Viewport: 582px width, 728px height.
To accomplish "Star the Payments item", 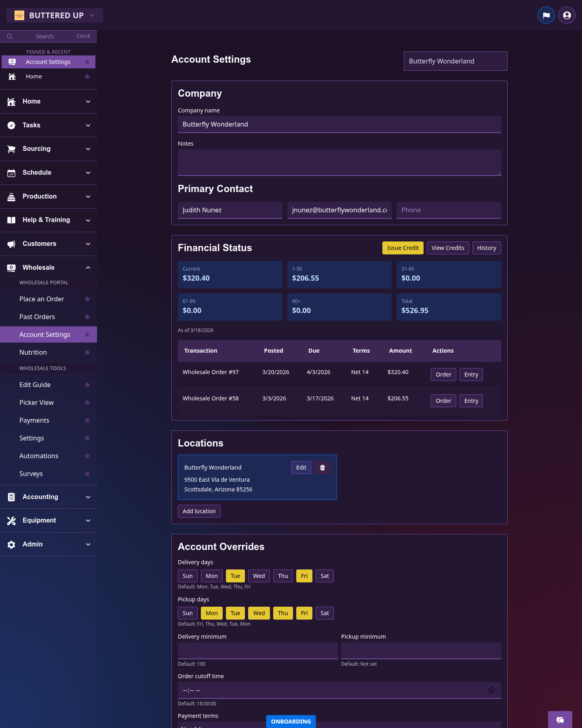I will coord(87,420).
